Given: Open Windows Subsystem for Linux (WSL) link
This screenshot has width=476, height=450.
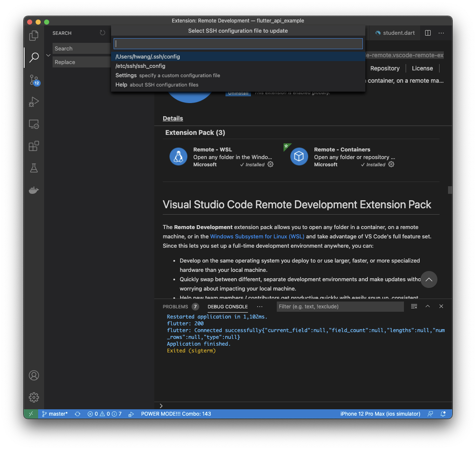Looking at the screenshot, I should pos(257,236).
